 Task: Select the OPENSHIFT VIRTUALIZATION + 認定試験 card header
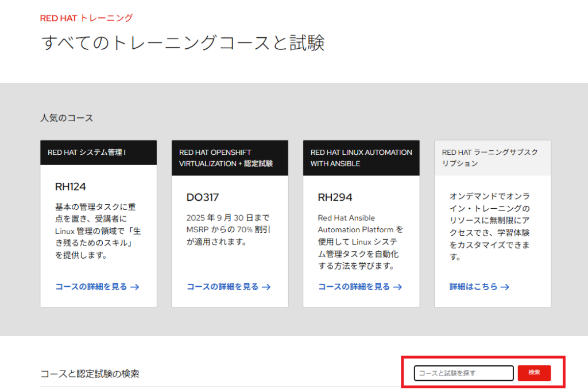pos(230,158)
